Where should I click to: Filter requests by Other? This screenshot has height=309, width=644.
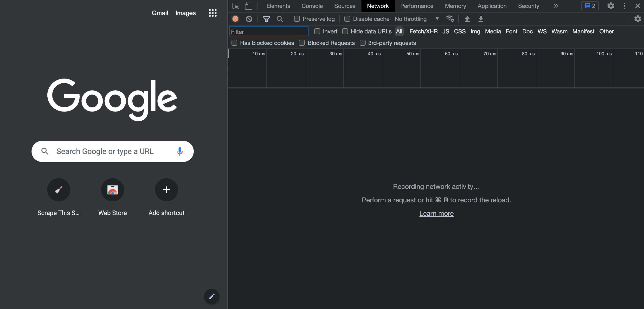606,31
